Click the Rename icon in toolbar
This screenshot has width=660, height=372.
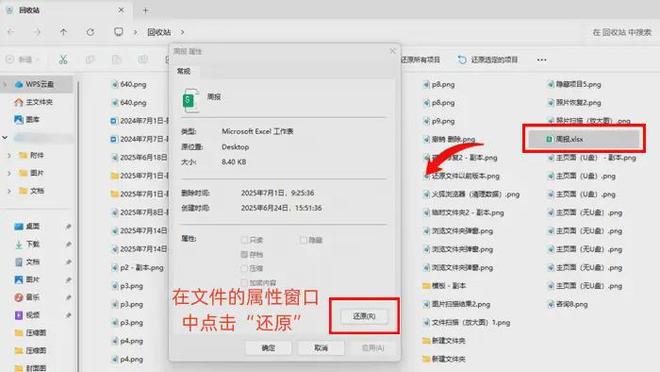pos(143,60)
